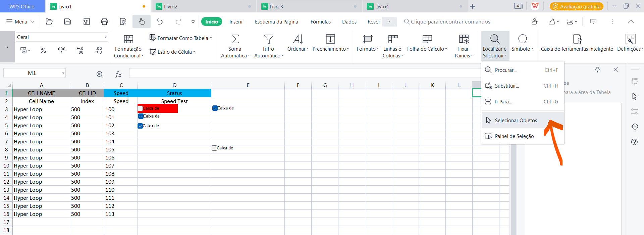The image size is (644, 235).
Task: Click the Avaliação gratuita button
Action: 576,6
